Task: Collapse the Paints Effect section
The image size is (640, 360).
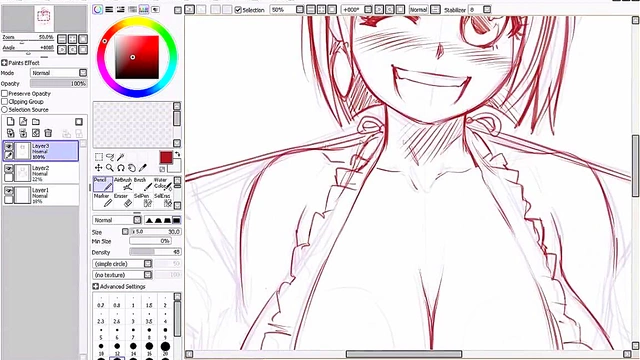Action: [4, 63]
